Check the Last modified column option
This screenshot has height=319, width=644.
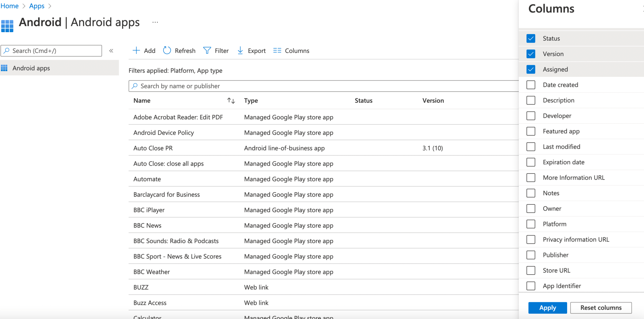click(x=531, y=146)
